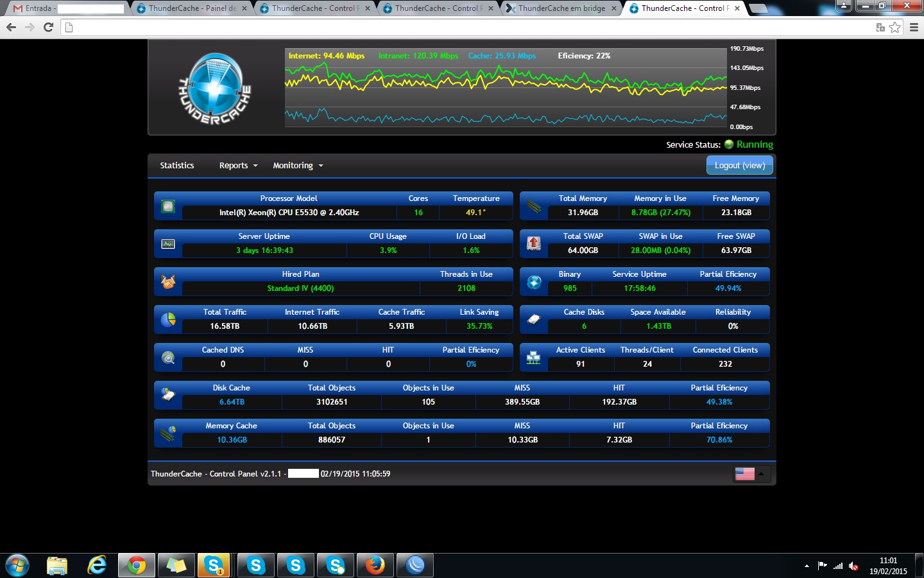
Task: Click the translate page icon in address bar
Action: [880, 27]
